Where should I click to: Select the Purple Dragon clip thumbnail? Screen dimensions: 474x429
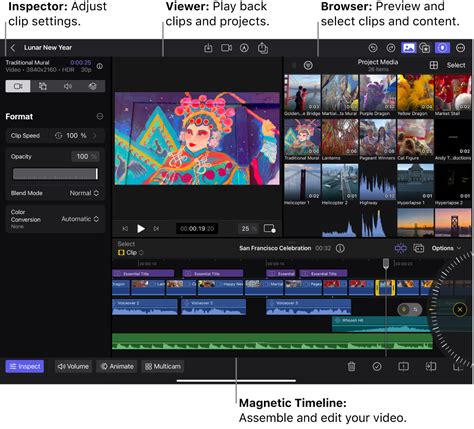point(378,93)
